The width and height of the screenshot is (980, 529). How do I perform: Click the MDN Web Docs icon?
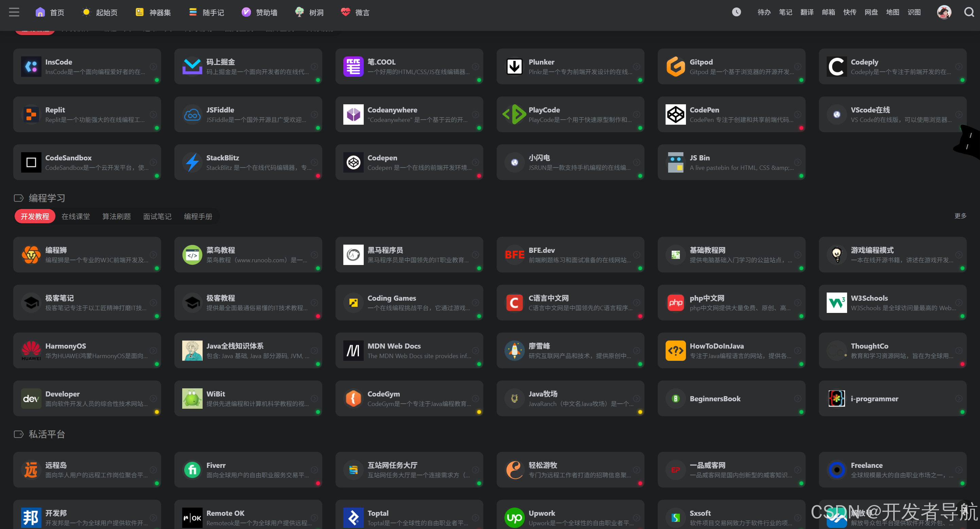click(354, 351)
